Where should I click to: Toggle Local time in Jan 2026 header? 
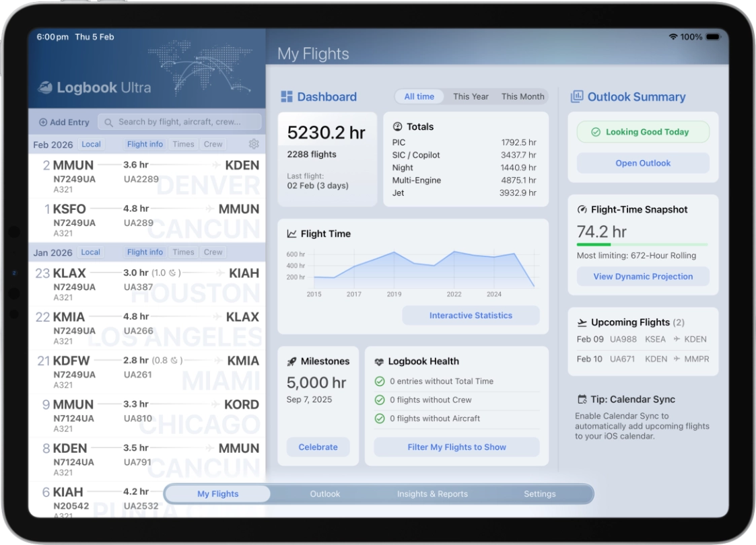coord(90,252)
